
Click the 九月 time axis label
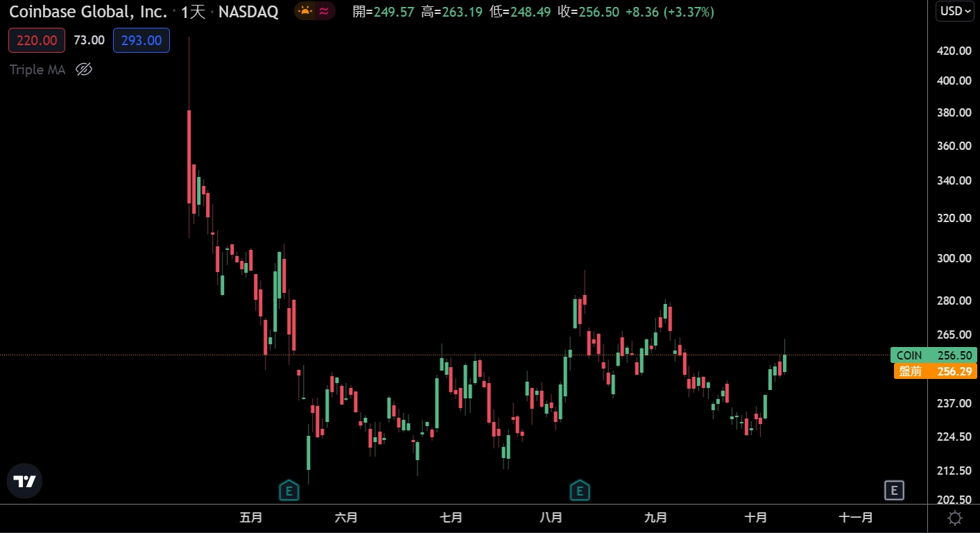pos(656,518)
